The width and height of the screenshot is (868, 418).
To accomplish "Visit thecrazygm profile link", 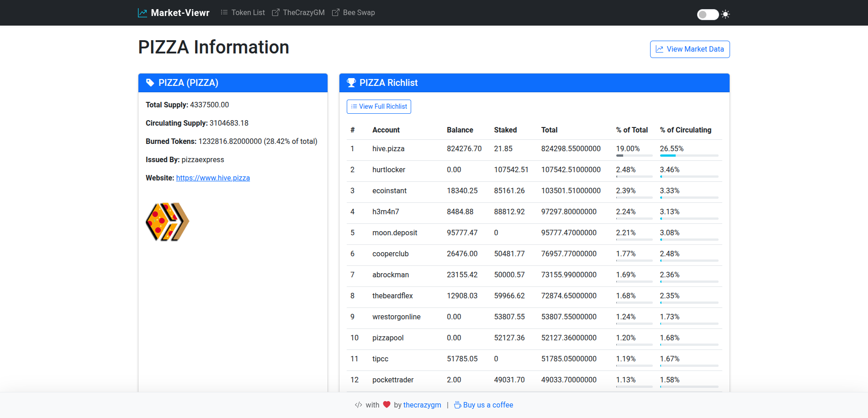I will tap(422, 405).
